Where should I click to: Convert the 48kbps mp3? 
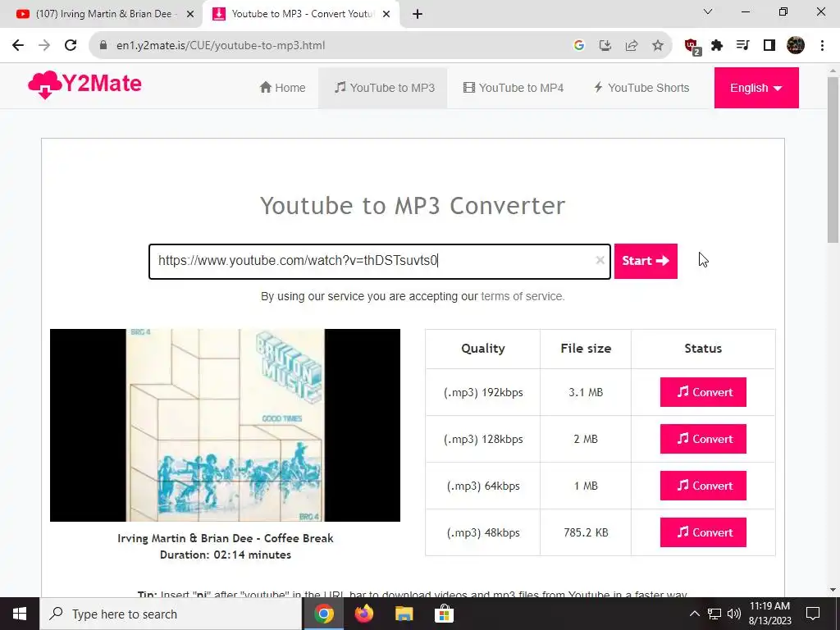point(703,532)
